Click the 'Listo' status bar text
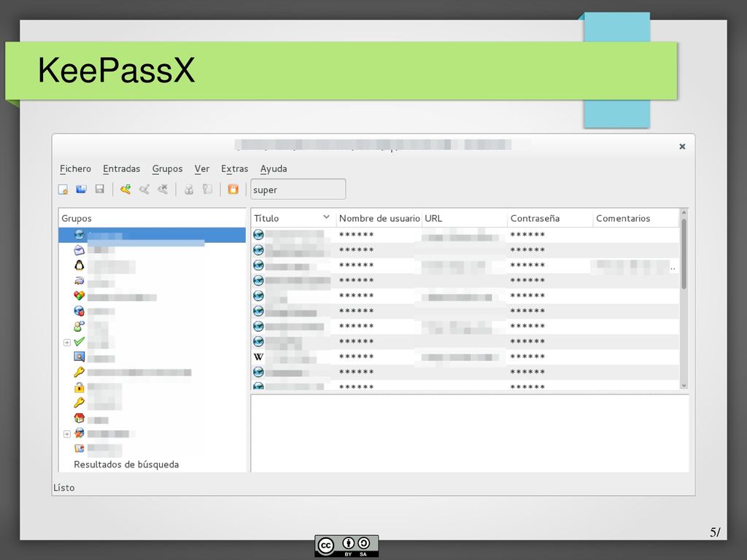The height and width of the screenshot is (560, 747). click(64, 488)
